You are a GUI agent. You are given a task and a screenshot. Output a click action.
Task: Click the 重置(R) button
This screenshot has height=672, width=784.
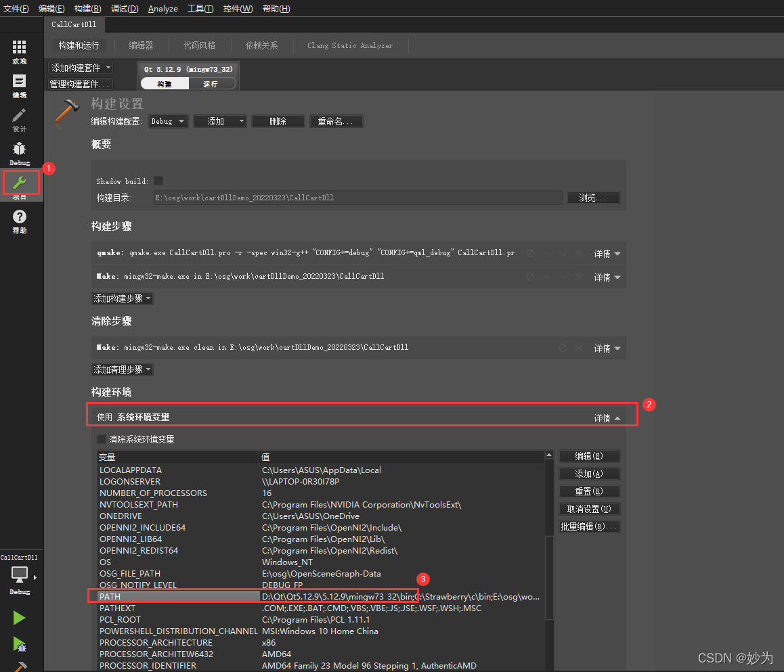pyautogui.click(x=590, y=491)
